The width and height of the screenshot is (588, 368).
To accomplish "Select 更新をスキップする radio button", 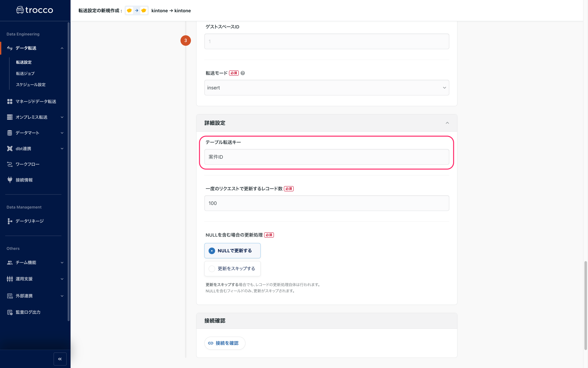I will [x=212, y=268].
